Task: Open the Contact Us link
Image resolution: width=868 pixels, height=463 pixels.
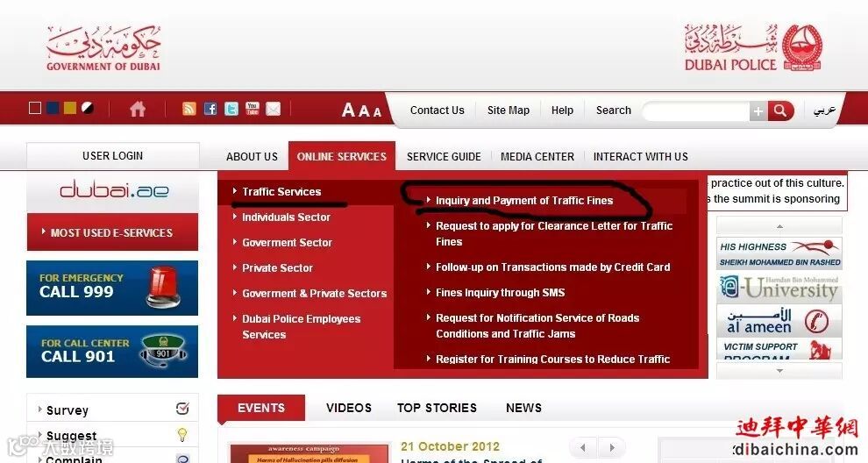Action: click(x=438, y=110)
